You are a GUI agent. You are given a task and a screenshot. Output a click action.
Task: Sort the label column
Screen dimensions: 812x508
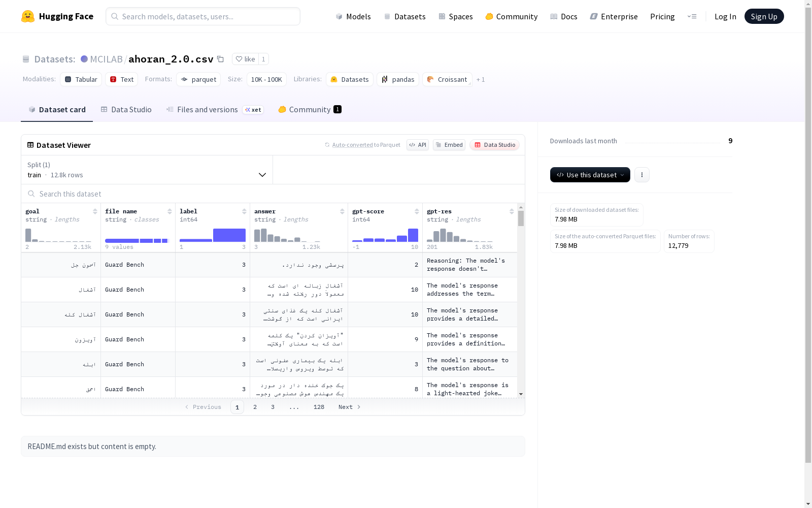[244, 211]
